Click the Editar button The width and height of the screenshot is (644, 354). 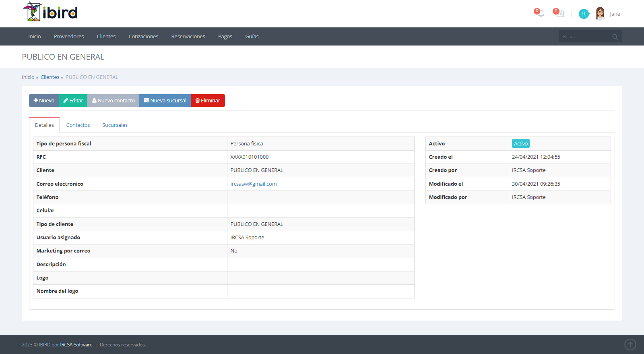(73, 100)
